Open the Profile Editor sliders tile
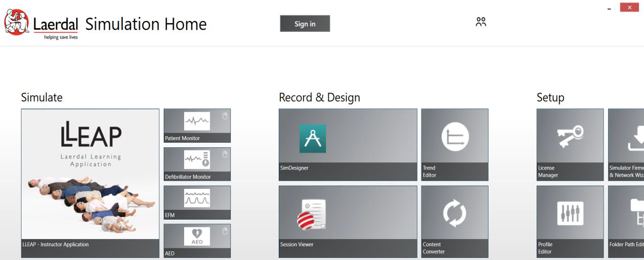Viewport: 644px width, 260px height. pos(570,221)
